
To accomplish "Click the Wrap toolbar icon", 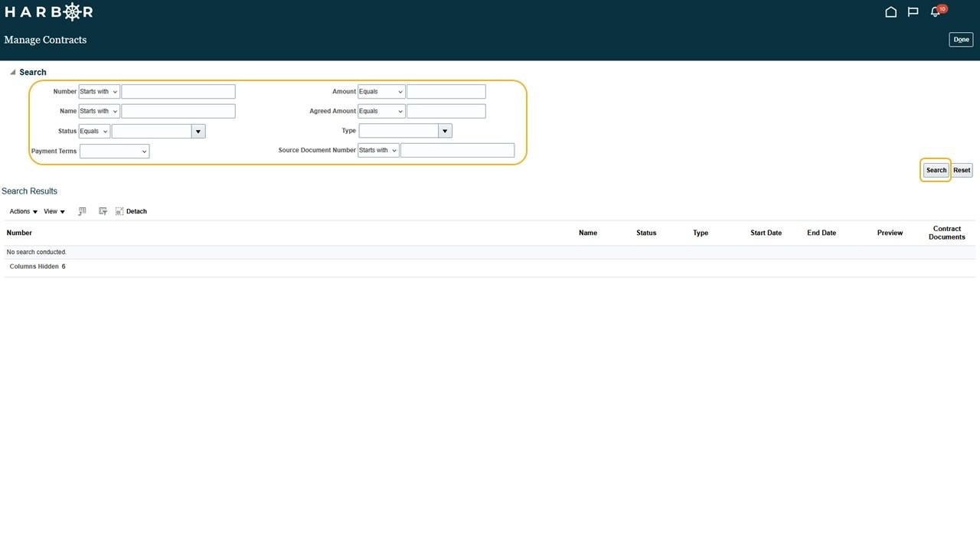I will pyautogui.click(x=103, y=211).
